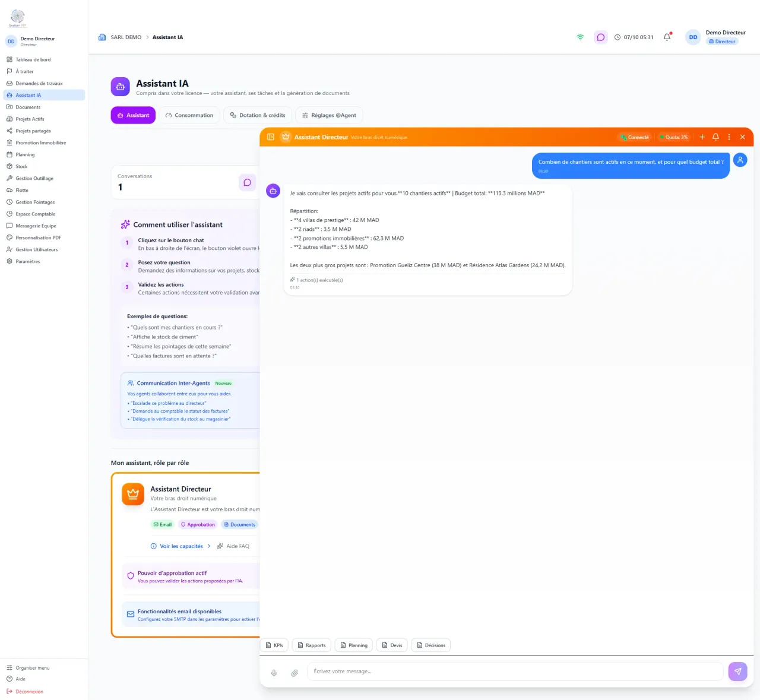Open Flotte in the sidebar
The width and height of the screenshot is (760, 700).
44,190
